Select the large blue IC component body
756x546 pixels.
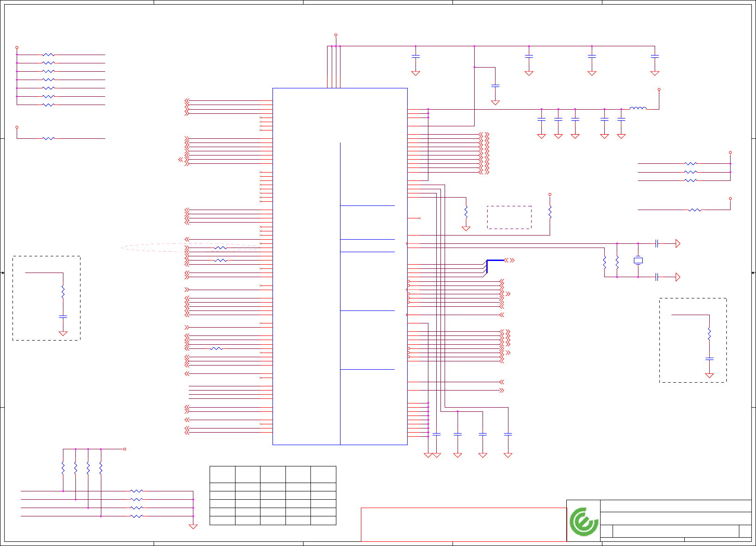340,267
